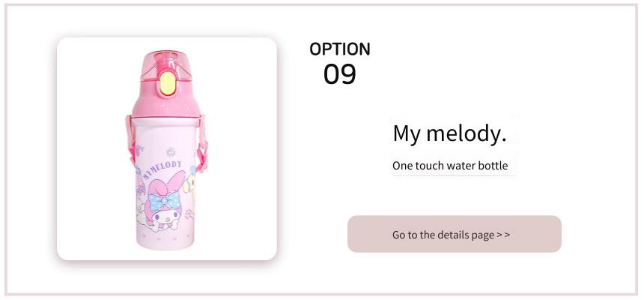Click the pink lid collar of the bottle
The image size is (644, 300).
(165, 103)
